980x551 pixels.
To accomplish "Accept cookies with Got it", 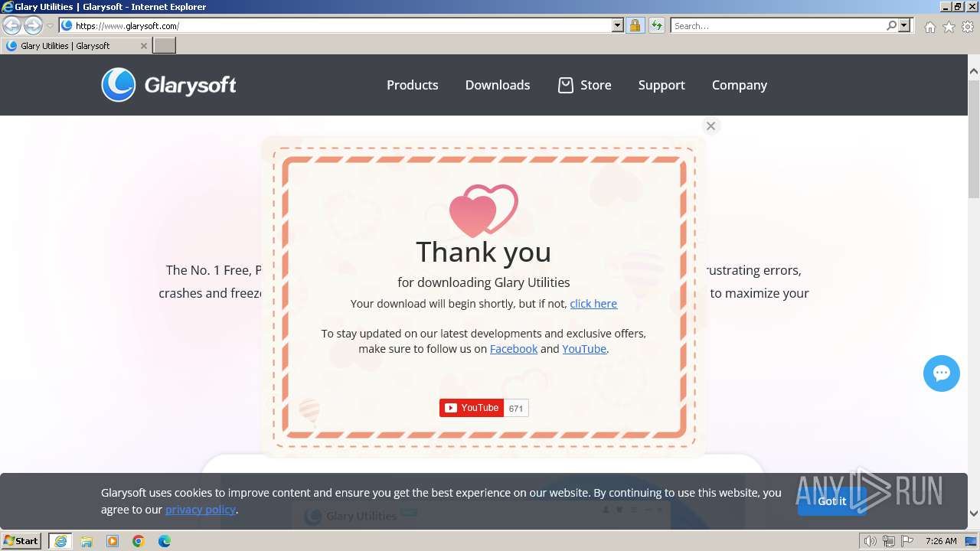I will (831, 501).
